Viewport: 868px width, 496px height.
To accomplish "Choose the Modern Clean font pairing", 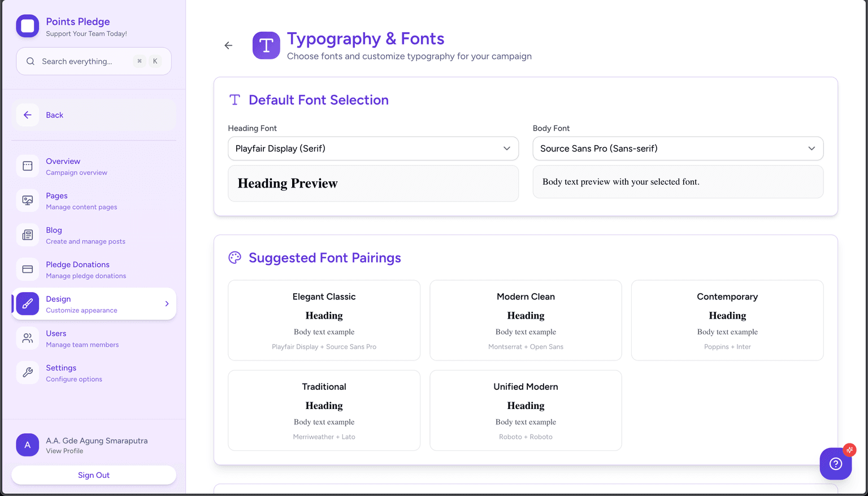I will [526, 320].
